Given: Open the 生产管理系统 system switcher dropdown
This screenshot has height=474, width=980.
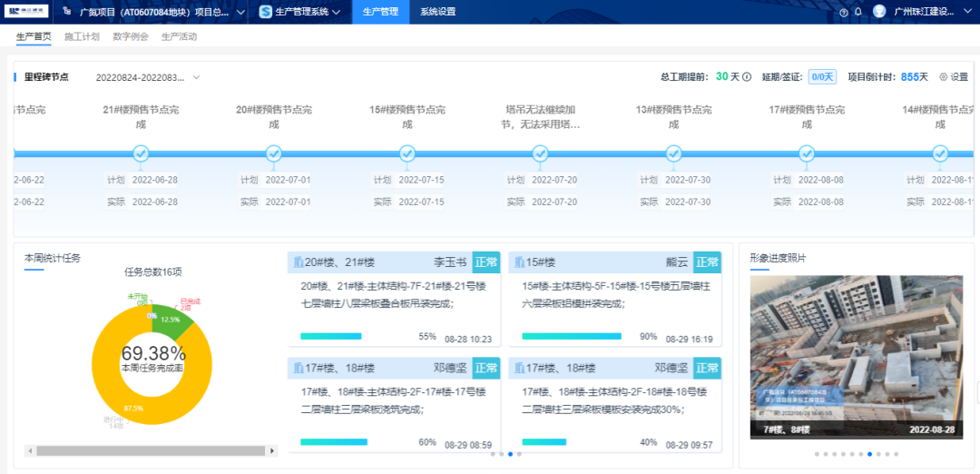Looking at the screenshot, I should [x=336, y=13].
